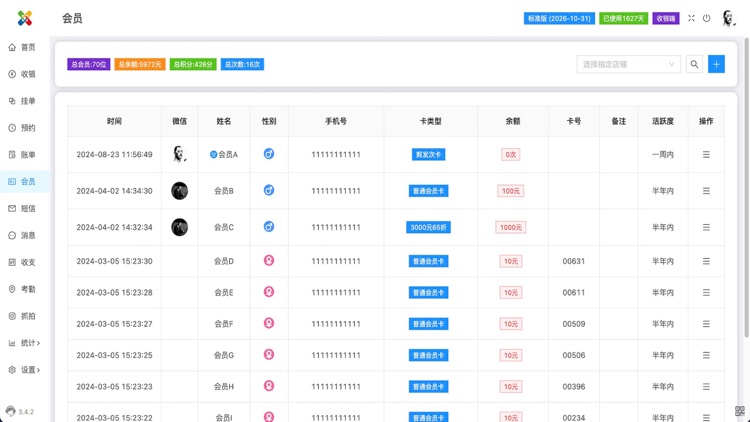Click card number 00509

tap(574, 324)
